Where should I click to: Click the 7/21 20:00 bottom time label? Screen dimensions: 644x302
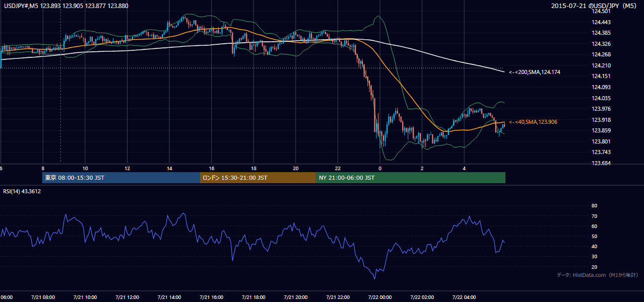click(296, 297)
